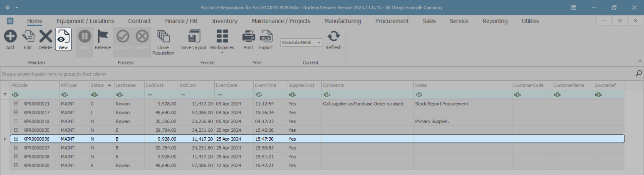Click the Edit requisition icon

pos(28,36)
